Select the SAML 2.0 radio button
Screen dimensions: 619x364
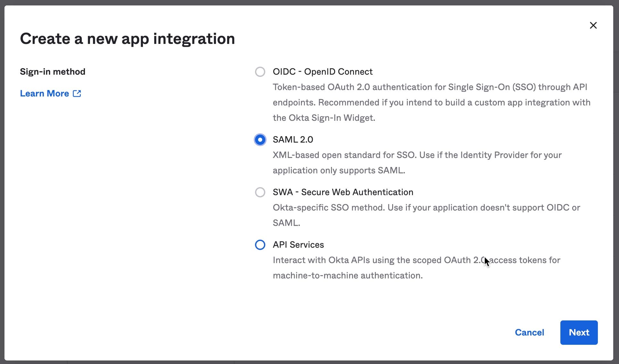coord(260,139)
